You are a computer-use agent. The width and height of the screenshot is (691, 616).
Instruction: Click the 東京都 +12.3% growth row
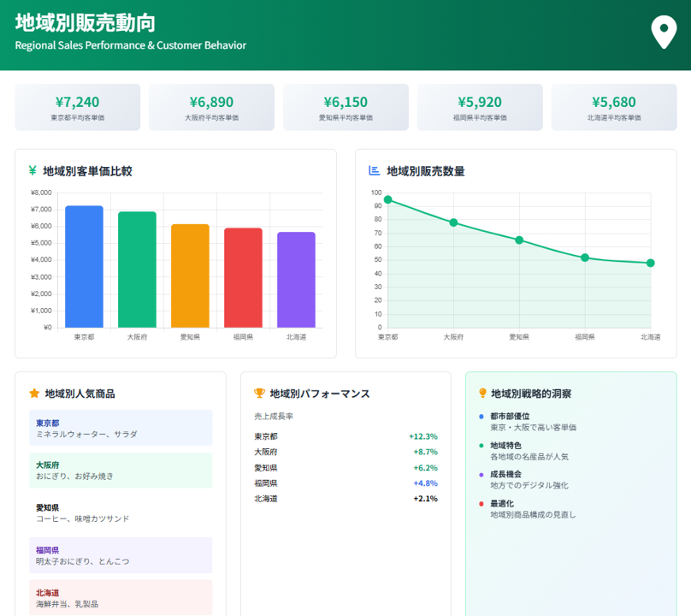[x=345, y=436]
